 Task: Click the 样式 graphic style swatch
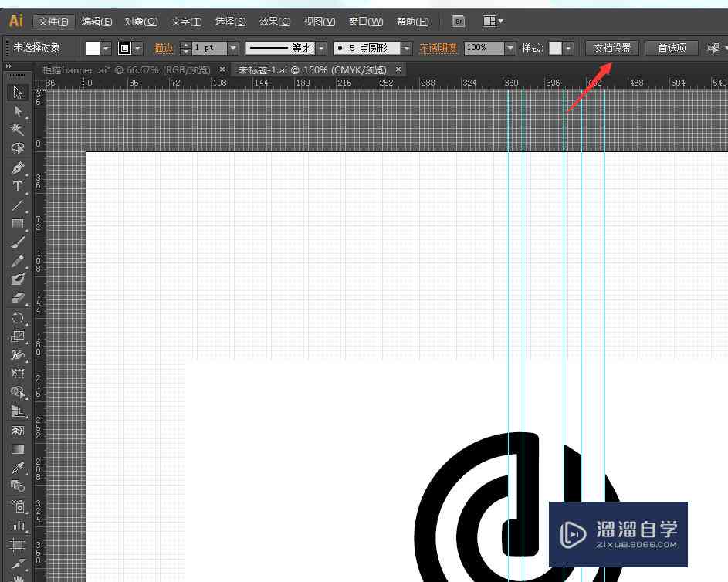(x=555, y=48)
